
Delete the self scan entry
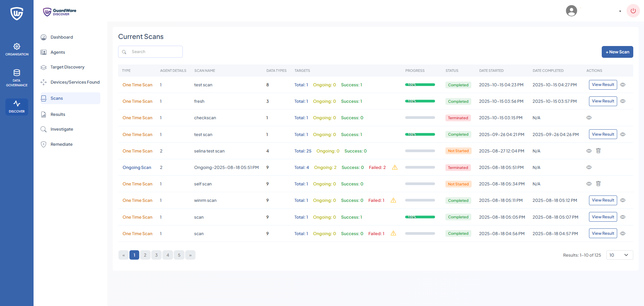pyautogui.click(x=598, y=184)
